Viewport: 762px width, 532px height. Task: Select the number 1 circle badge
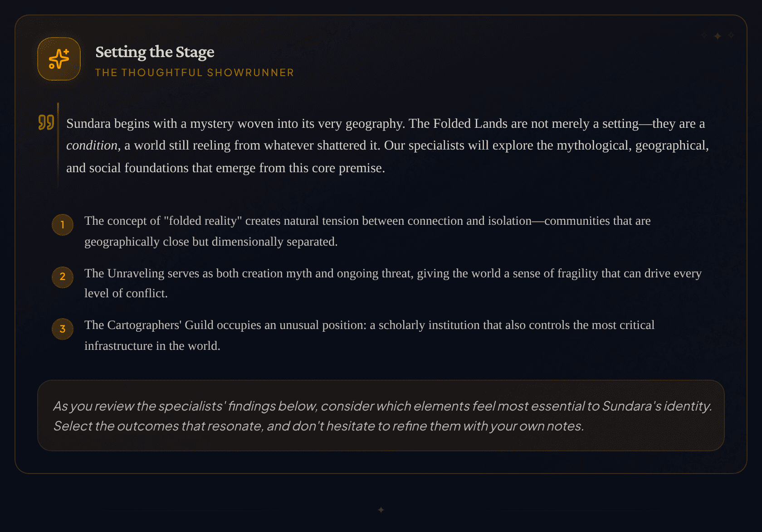pos(63,225)
